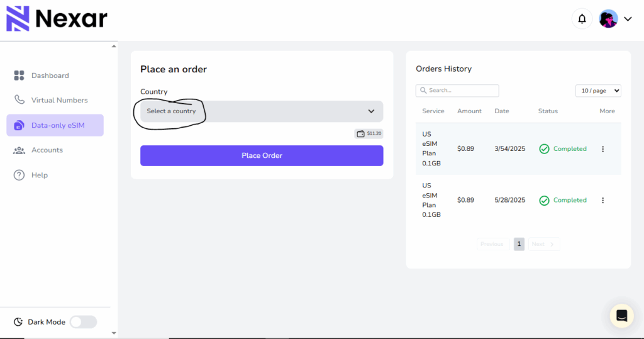Screen dimensions: 644x339
Task: Click the Next pagination button
Action: click(x=543, y=244)
